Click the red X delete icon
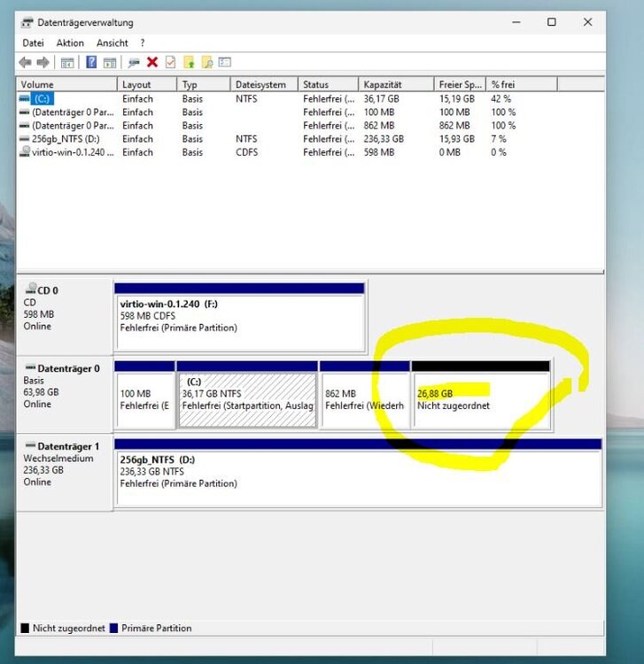This screenshot has height=664, width=644. pos(152,62)
